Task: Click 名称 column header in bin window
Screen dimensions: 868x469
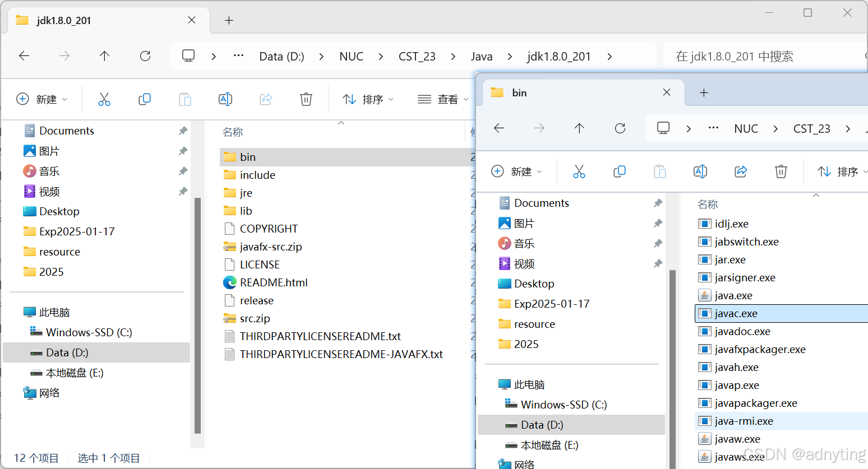Action: pyautogui.click(x=708, y=205)
